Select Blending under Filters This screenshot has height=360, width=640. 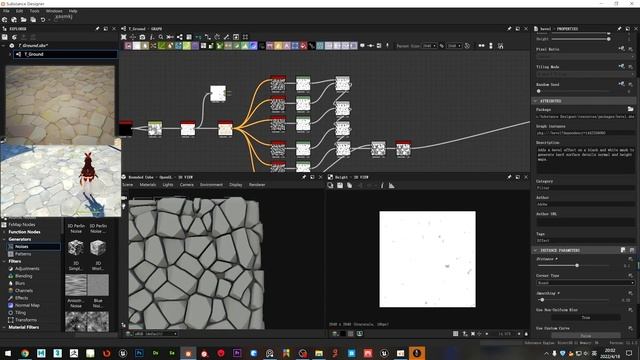pos(24,276)
